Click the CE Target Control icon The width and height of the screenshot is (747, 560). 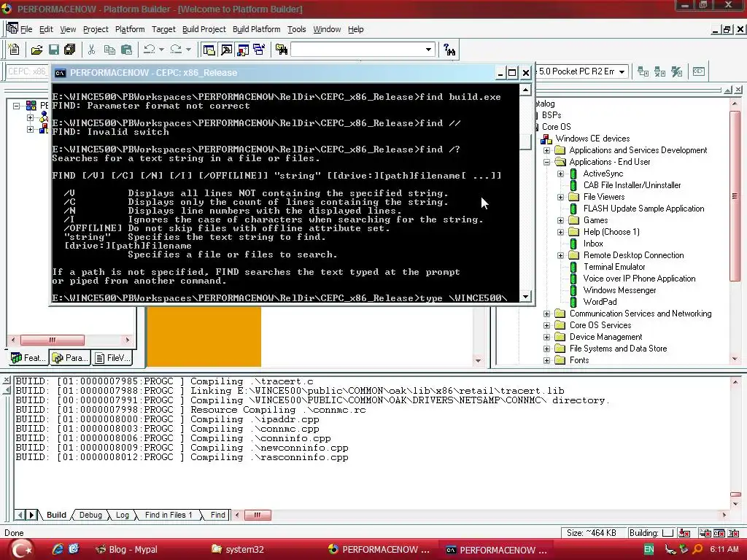point(698,71)
